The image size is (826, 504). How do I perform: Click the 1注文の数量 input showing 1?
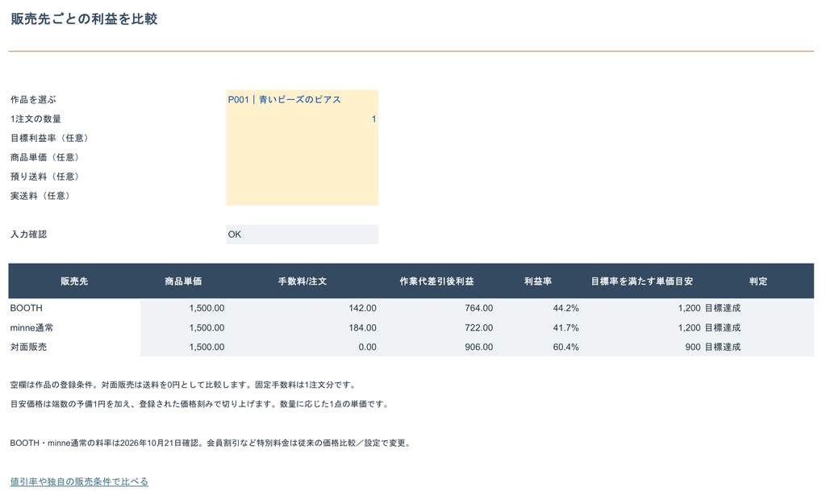point(302,119)
